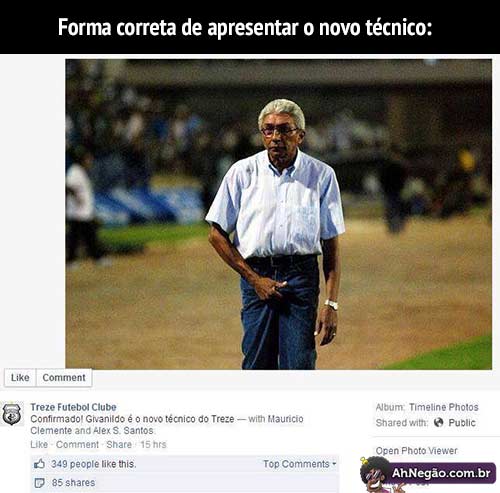Click the Comment button under the photo
The image size is (500, 493).
coord(64,378)
